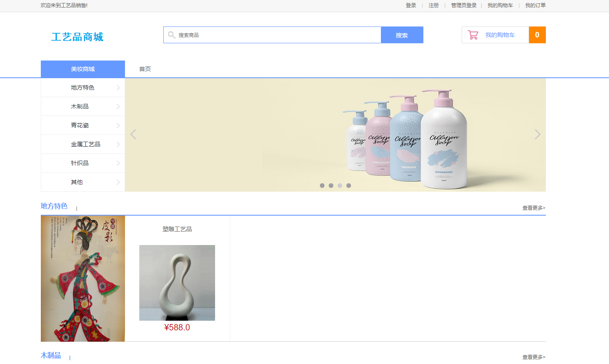Open 我的订单 to view orders
Screen dimensions: 609x364
tap(535, 5)
